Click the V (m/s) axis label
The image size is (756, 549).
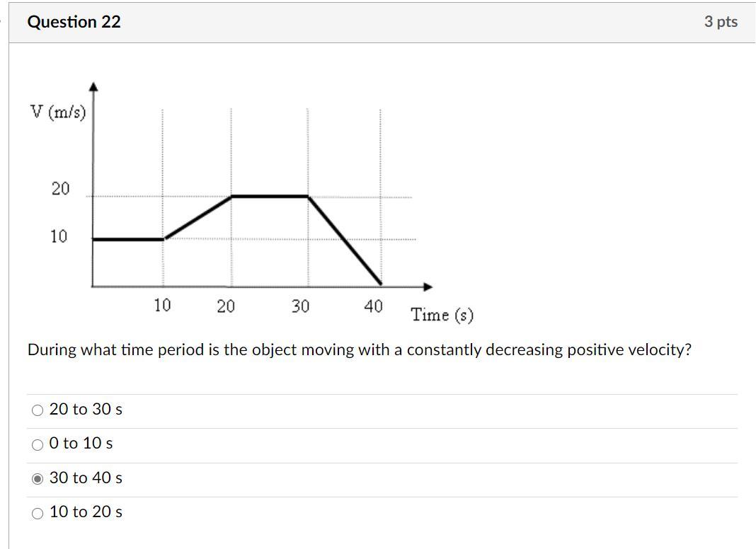point(58,112)
